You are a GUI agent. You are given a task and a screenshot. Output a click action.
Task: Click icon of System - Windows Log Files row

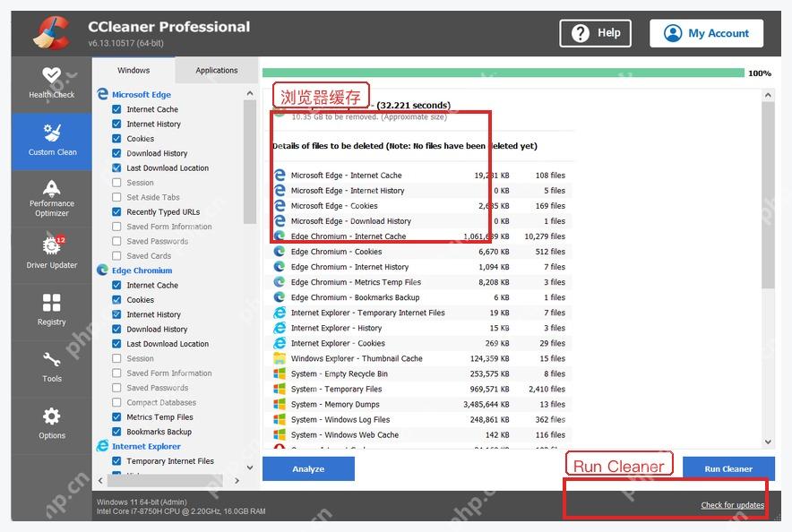click(280, 419)
